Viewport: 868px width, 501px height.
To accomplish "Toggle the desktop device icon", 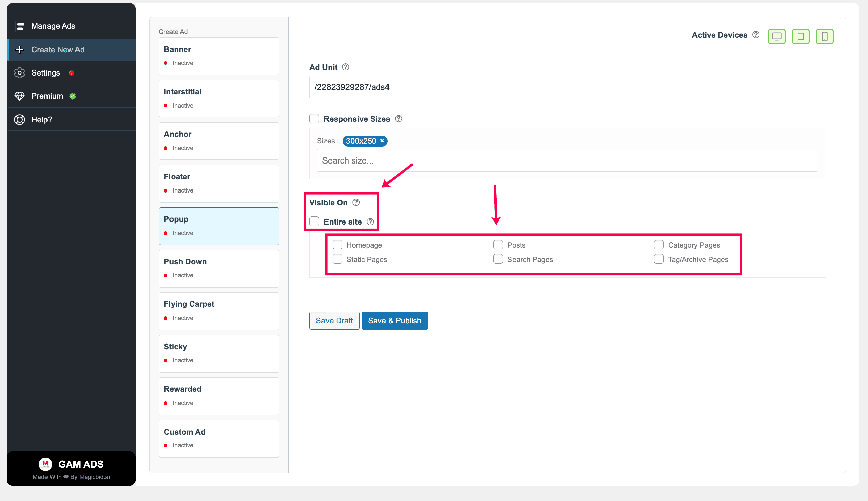I will (777, 36).
